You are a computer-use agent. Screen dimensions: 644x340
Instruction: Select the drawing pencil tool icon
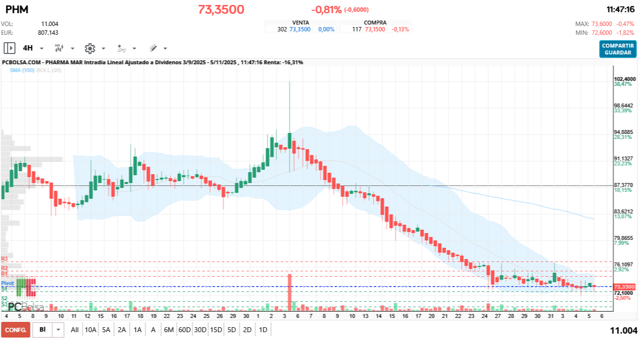[x=153, y=48]
